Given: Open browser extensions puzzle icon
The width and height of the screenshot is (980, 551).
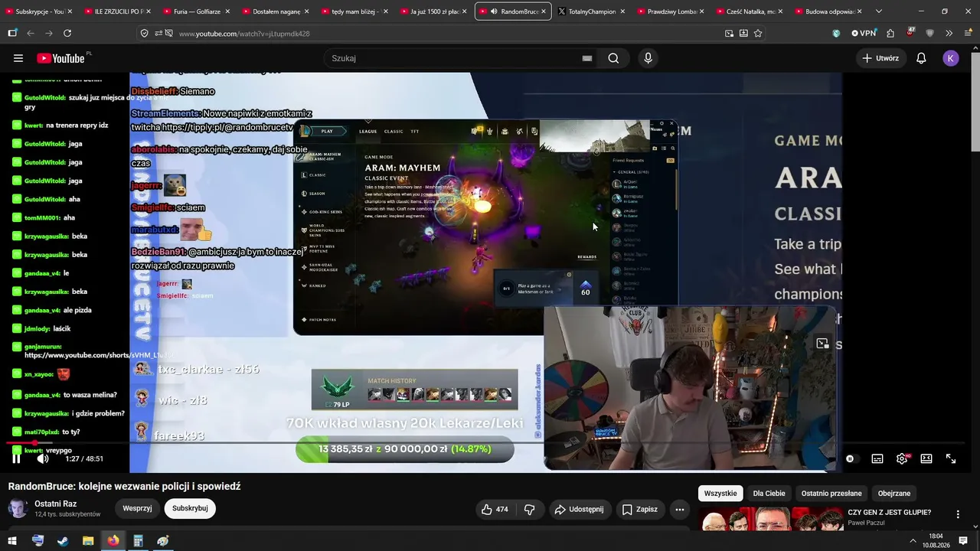Looking at the screenshot, I should click(x=890, y=34).
